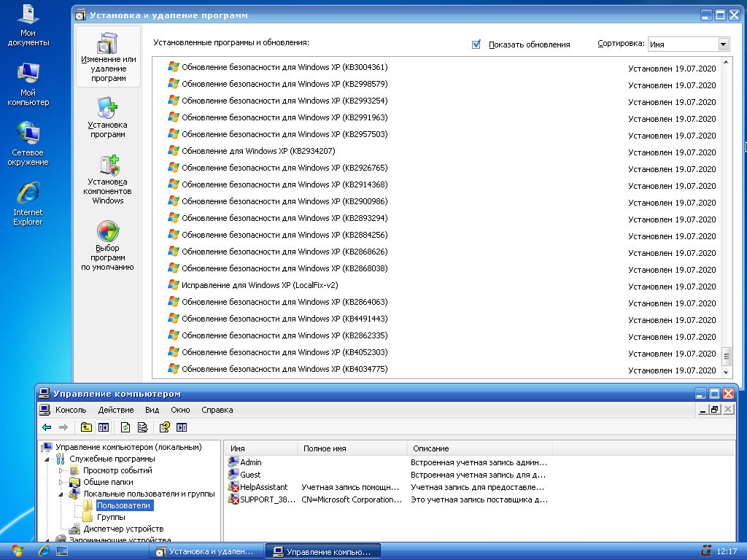
Task: Toggle the 'Показать обновления' checkbox
Action: [x=476, y=44]
